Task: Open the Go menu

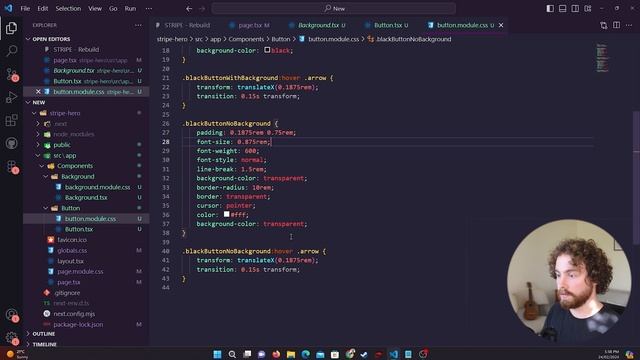Action: coord(113,8)
